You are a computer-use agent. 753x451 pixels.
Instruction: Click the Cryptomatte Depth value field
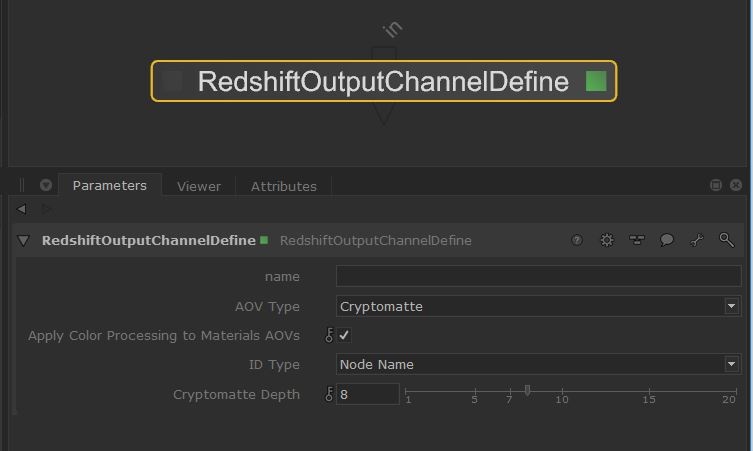[367, 394]
